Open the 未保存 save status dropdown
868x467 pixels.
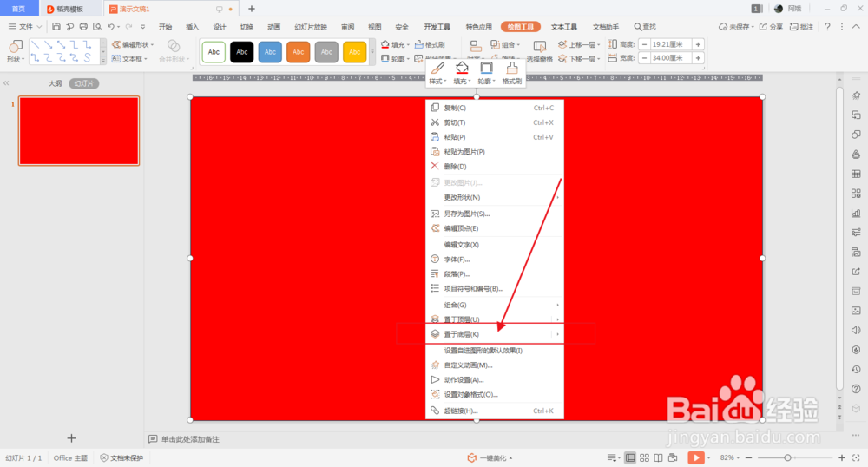pyautogui.click(x=736, y=27)
